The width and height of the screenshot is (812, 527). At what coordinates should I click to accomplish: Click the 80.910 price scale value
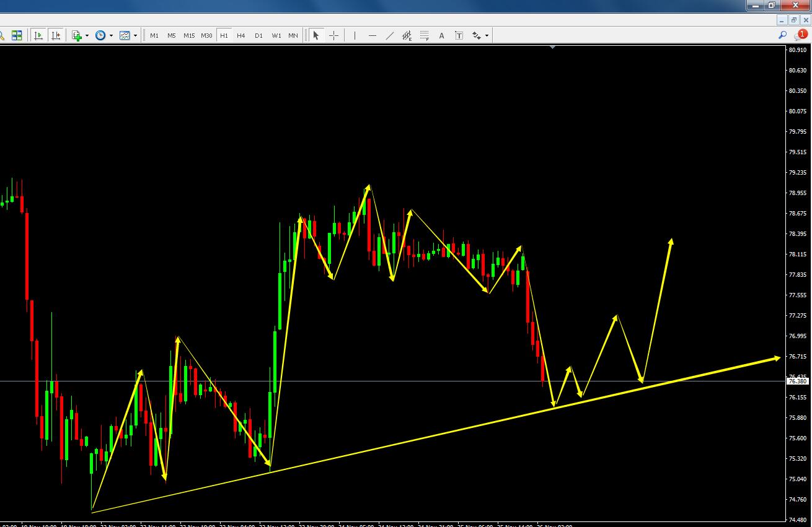coord(797,50)
